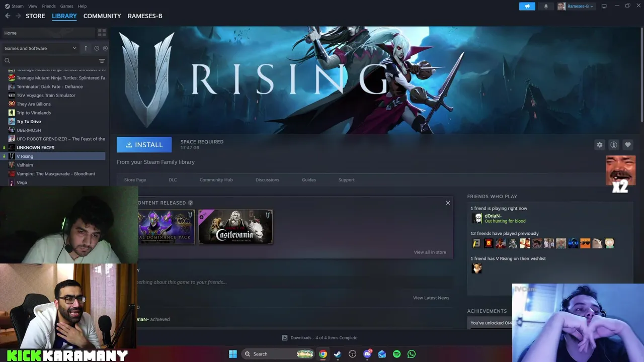Go to the STORE tab
Screen dimensions: 644x362
pos(35,16)
